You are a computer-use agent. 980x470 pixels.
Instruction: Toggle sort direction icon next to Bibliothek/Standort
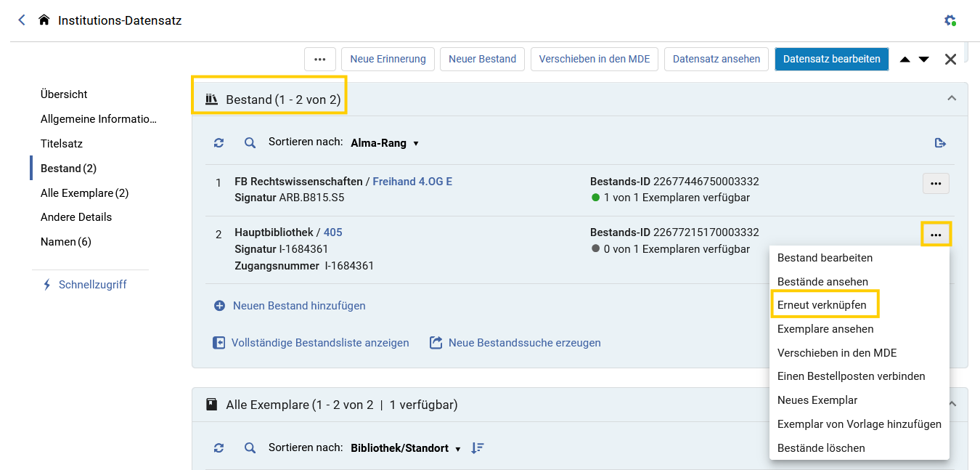click(x=477, y=448)
